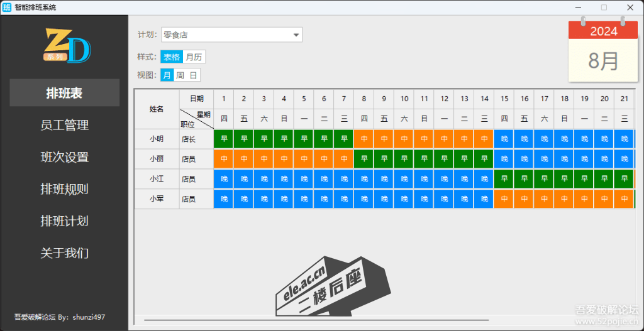Click 小明's green 早 shift on day 1
Viewport: 644px width, 331px height.
point(224,139)
